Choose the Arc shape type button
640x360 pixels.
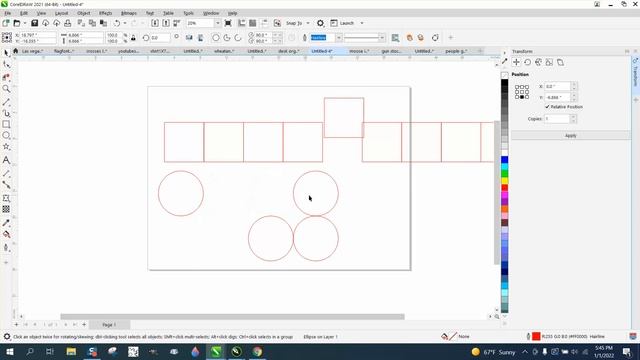click(238, 38)
